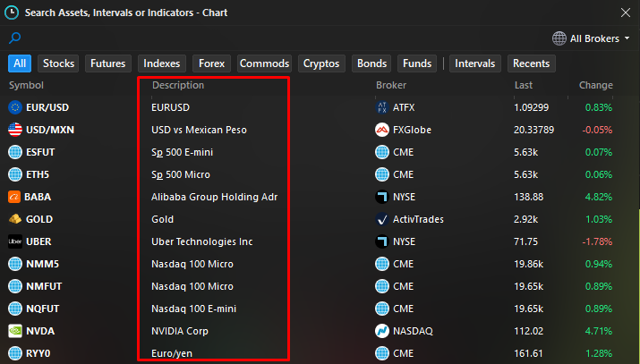Click the FXGlobe broker logo
This screenshot has height=364, width=640.
click(382, 130)
